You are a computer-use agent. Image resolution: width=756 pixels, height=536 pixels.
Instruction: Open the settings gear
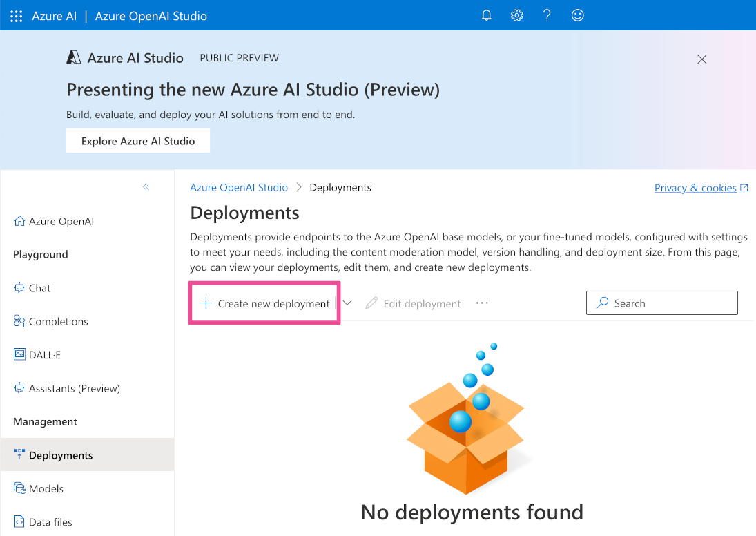click(x=516, y=15)
